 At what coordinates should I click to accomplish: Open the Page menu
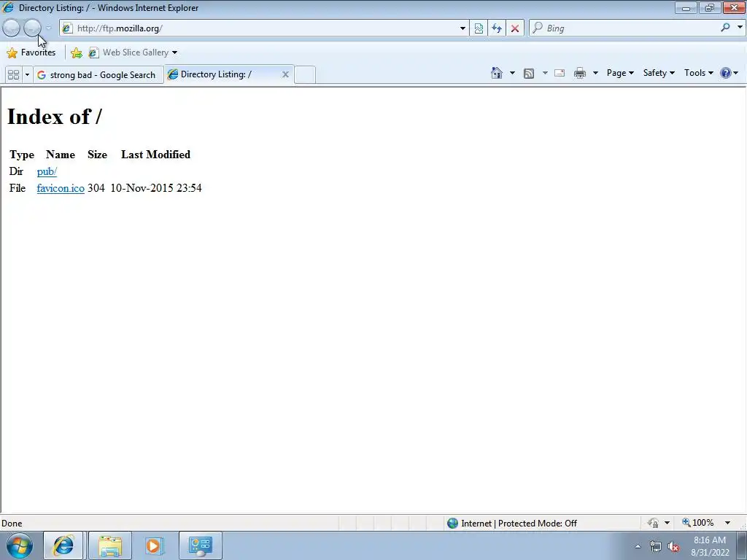[x=620, y=73]
